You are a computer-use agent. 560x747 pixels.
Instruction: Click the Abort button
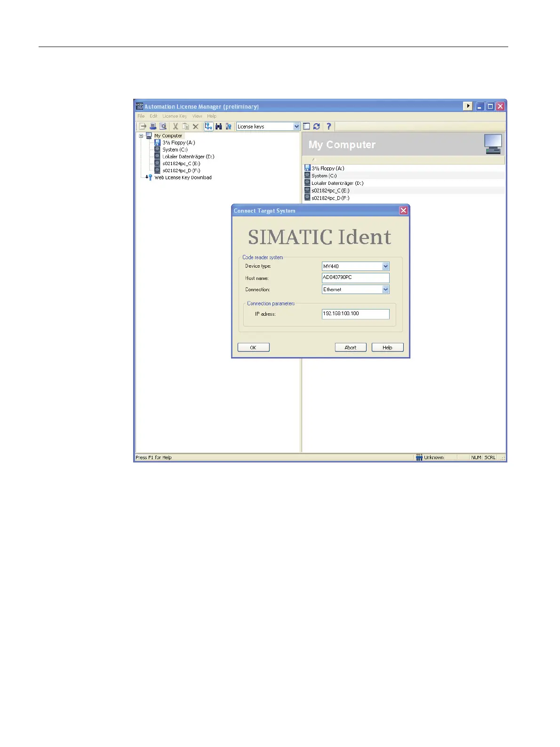click(351, 348)
